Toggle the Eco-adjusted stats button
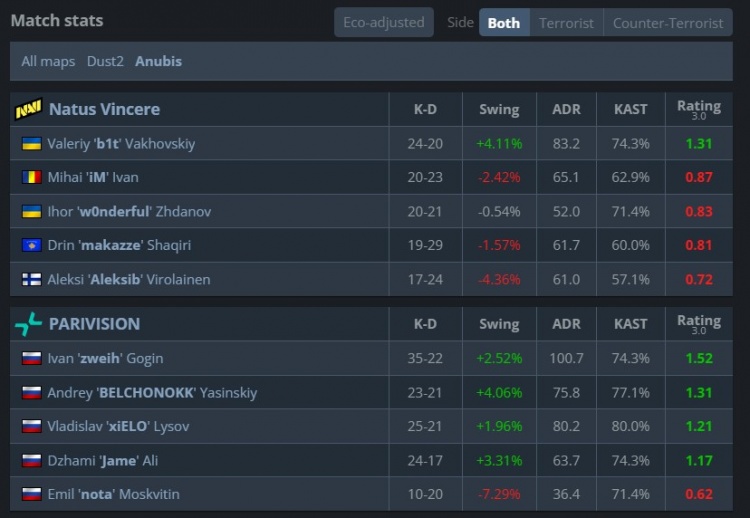Screen dimensions: 750x518 [384, 22]
